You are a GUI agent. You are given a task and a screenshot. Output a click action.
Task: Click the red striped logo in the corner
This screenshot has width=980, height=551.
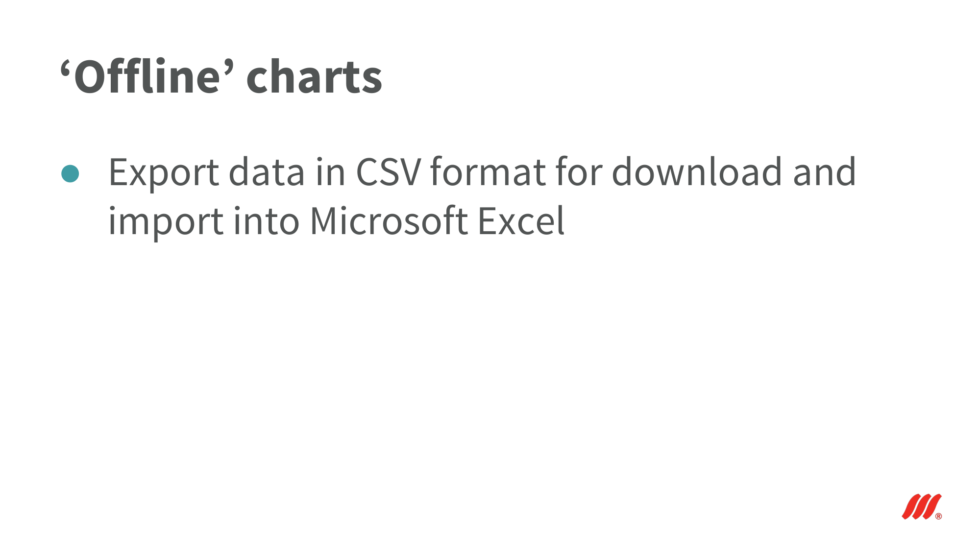click(921, 506)
